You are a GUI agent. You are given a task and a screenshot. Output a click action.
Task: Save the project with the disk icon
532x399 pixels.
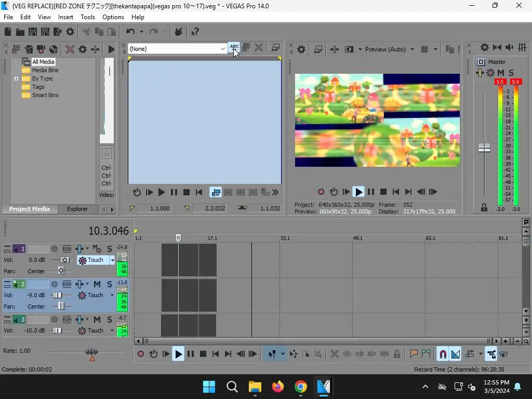coord(33,32)
